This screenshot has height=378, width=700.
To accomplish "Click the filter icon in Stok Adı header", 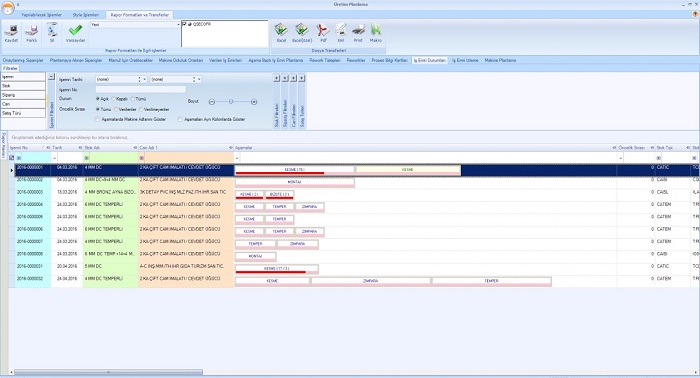I will click(x=135, y=148).
